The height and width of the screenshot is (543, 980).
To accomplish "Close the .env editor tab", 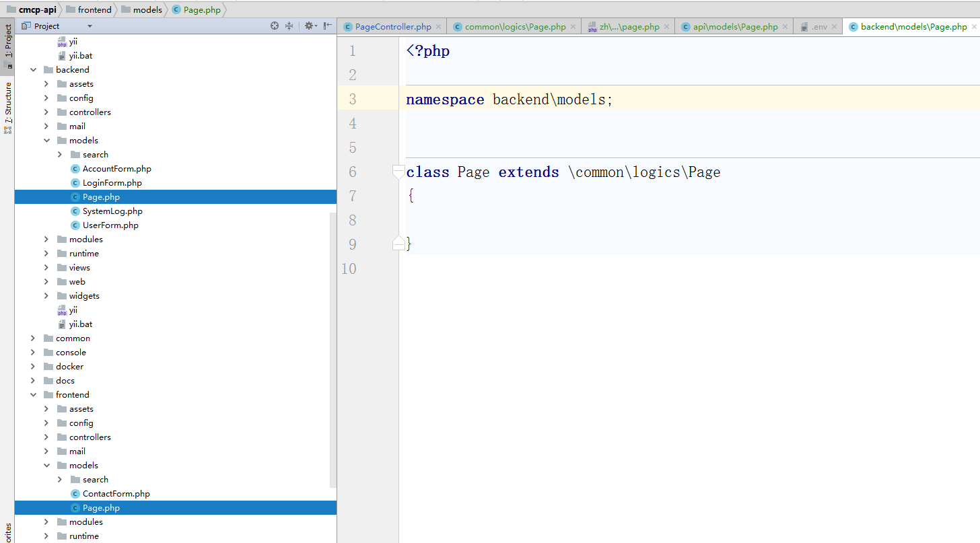I will [x=835, y=27].
